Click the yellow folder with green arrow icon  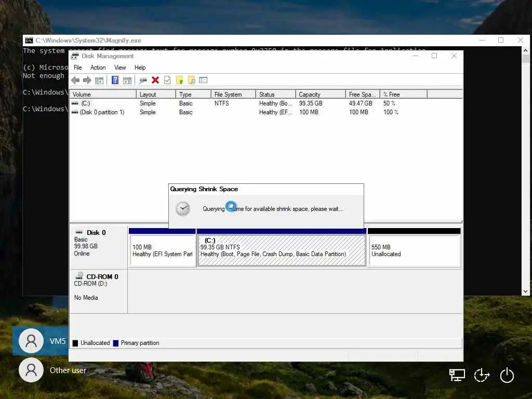pos(179,81)
